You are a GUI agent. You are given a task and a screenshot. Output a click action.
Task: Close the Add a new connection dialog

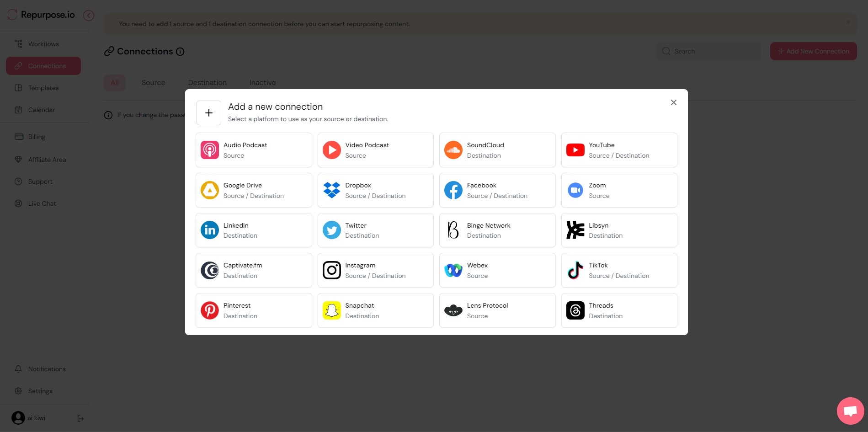[674, 102]
